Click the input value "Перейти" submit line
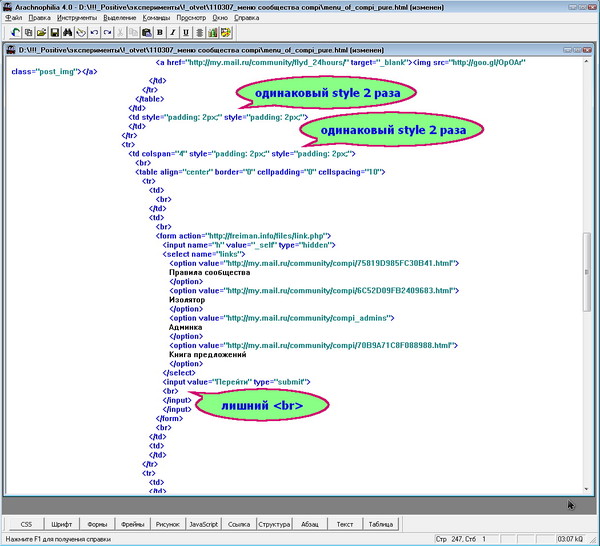The image size is (600, 546). coord(236,382)
